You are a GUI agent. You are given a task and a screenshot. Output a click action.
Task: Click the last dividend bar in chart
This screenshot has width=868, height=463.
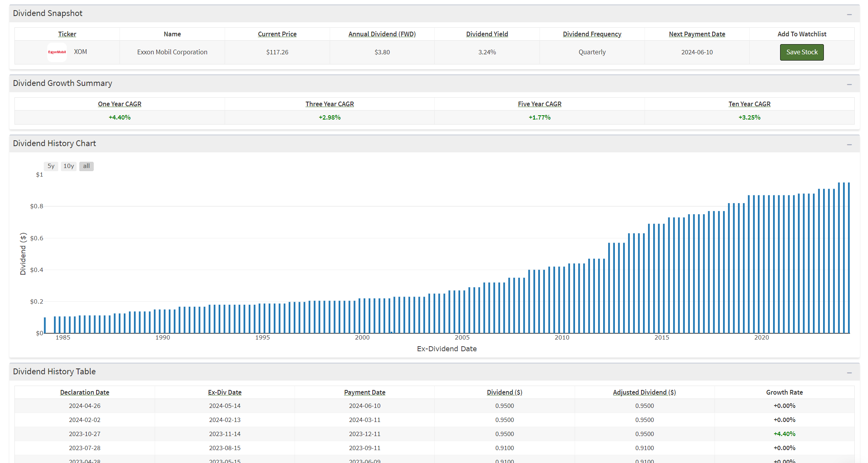(x=848, y=258)
